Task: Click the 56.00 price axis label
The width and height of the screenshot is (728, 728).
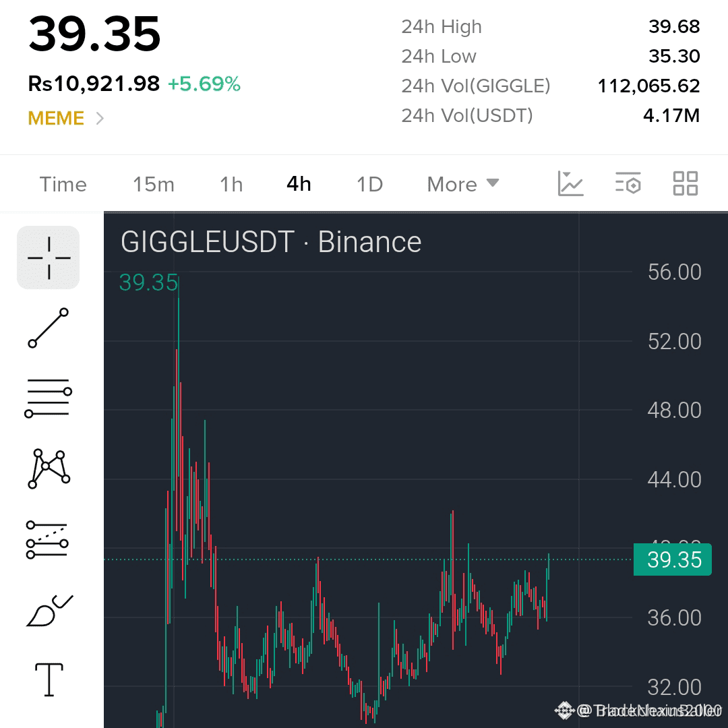Action: 675,272
